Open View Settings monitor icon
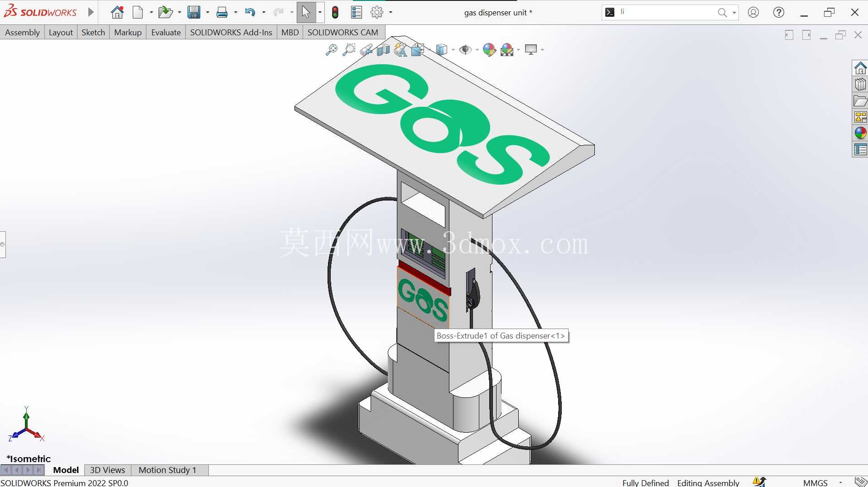Viewport: 868px width, 487px height. [x=531, y=50]
